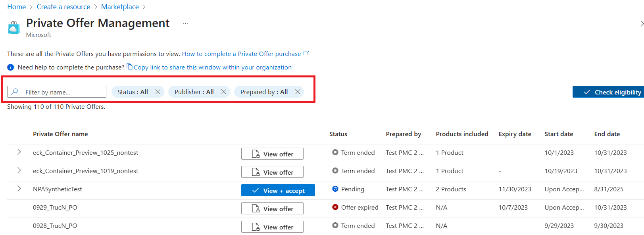Open How to complete a Private Offer purchase
This screenshot has width=644, height=235.
coord(241,54)
